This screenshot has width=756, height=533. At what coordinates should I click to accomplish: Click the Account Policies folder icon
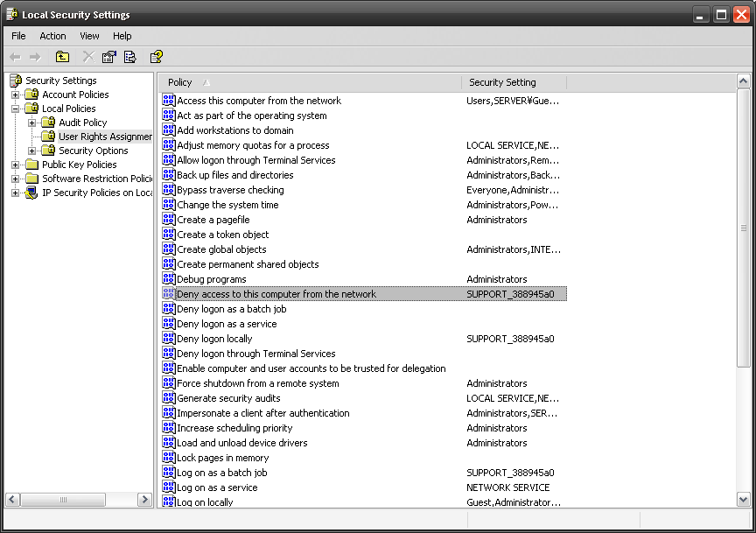point(31,94)
